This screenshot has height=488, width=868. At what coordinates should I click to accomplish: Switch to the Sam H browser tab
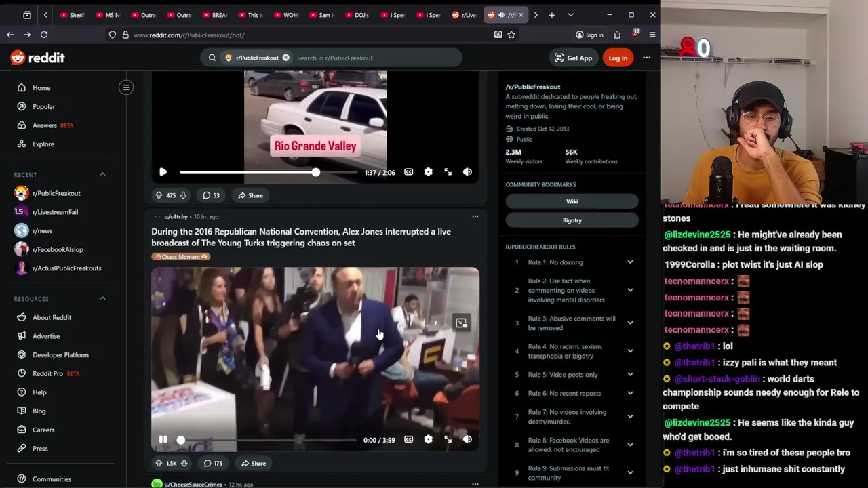(321, 15)
